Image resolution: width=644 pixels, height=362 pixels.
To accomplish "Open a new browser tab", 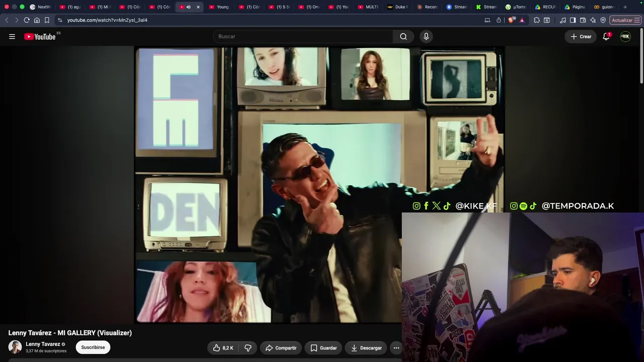I will (625, 7).
